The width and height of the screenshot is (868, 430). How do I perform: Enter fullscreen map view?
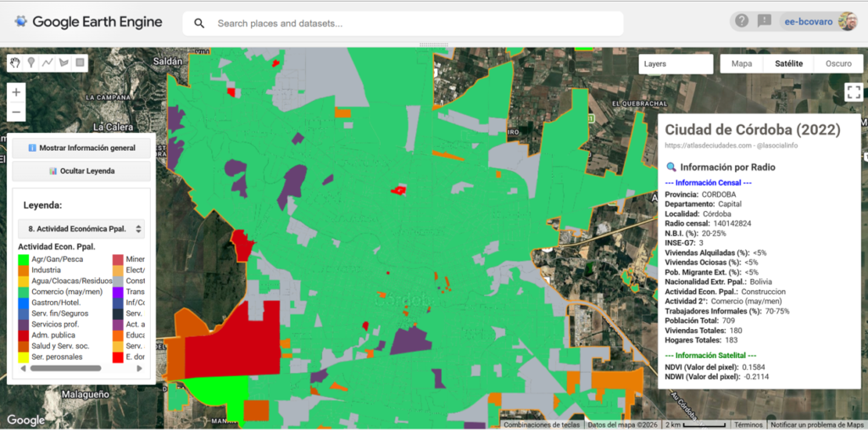854,92
